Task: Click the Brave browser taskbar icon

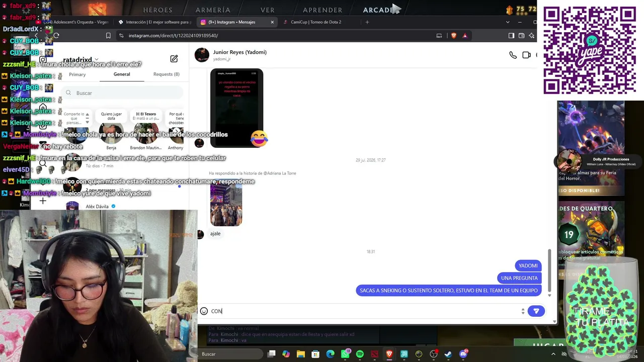Action: click(389, 354)
